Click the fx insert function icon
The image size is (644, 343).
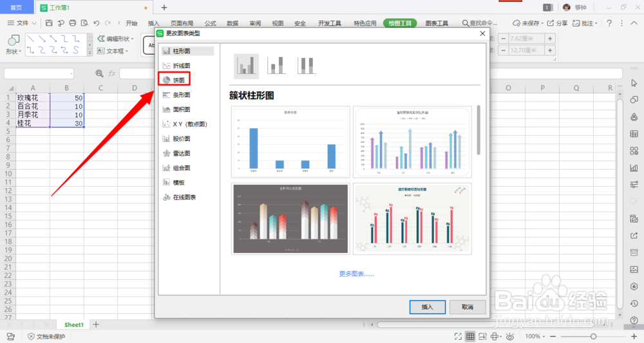(111, 73)
